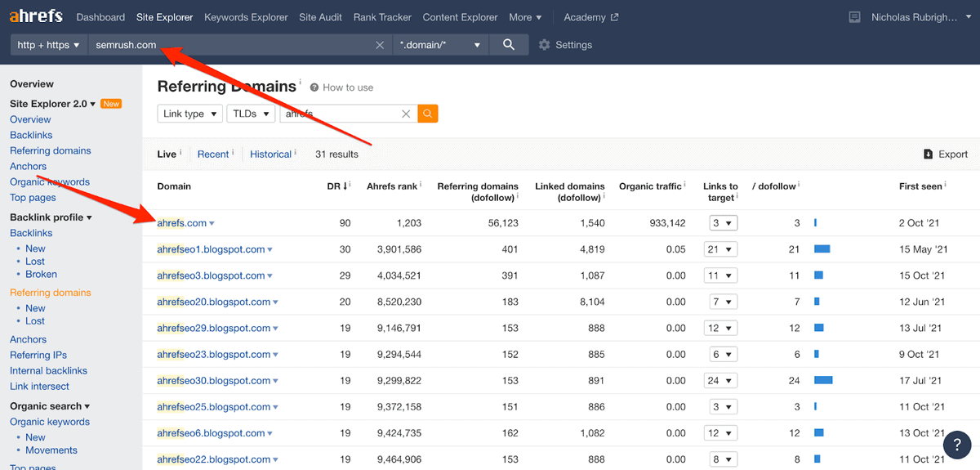This screenshot has width=980, height=470.
Task: Click info icon next to Ahrefs rank
Action: coord(421,186)
